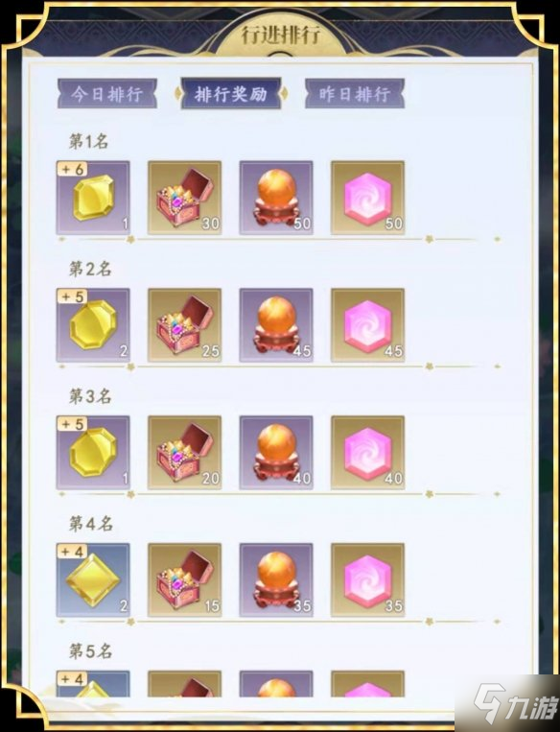
Task: Tap the +4 gem in 第5名 row
Action: [x=93, y=684]
